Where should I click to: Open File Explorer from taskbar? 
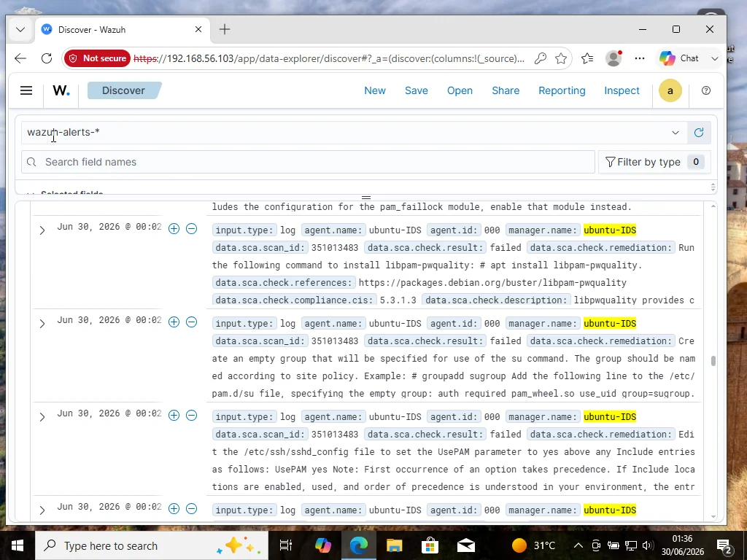pos(395,545)
